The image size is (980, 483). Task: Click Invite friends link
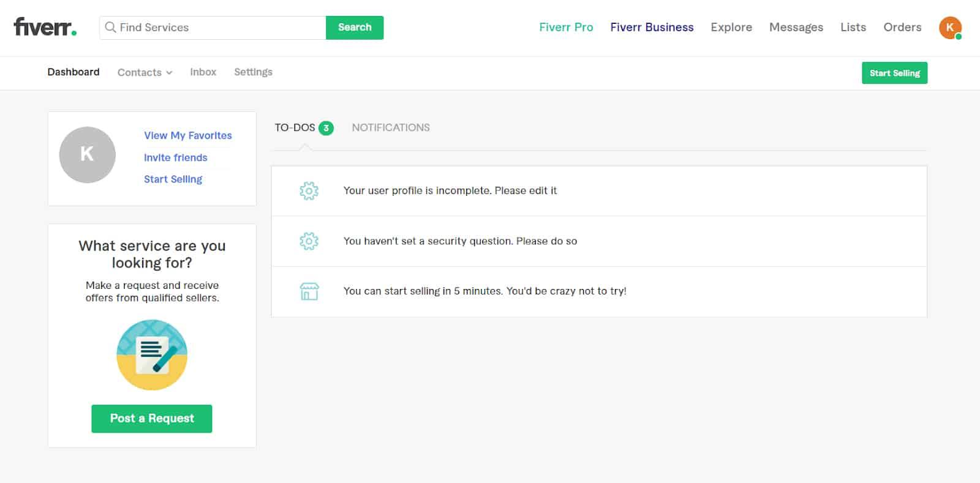pos(176,157)
